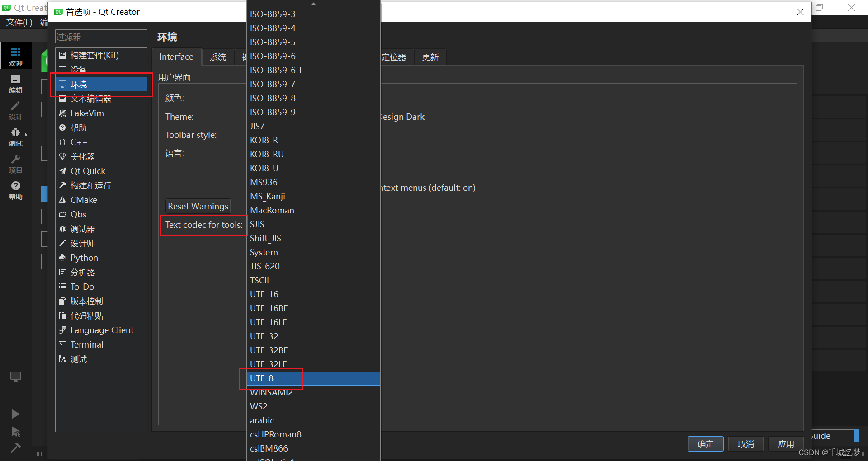The image size is (868, 461).
Task: Click the 确定 button
Action: pos(706,444)
